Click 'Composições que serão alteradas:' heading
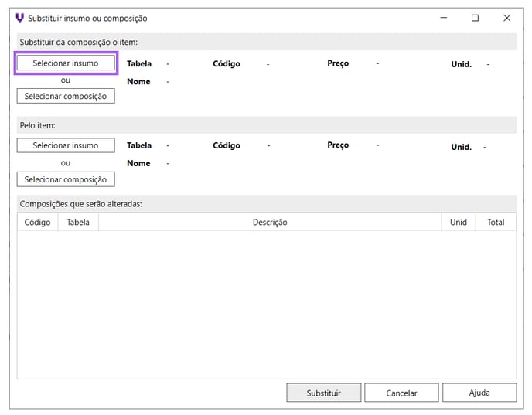Image resolution: width=532 pixels, height=415 pixels. click(x=80, y=204)
